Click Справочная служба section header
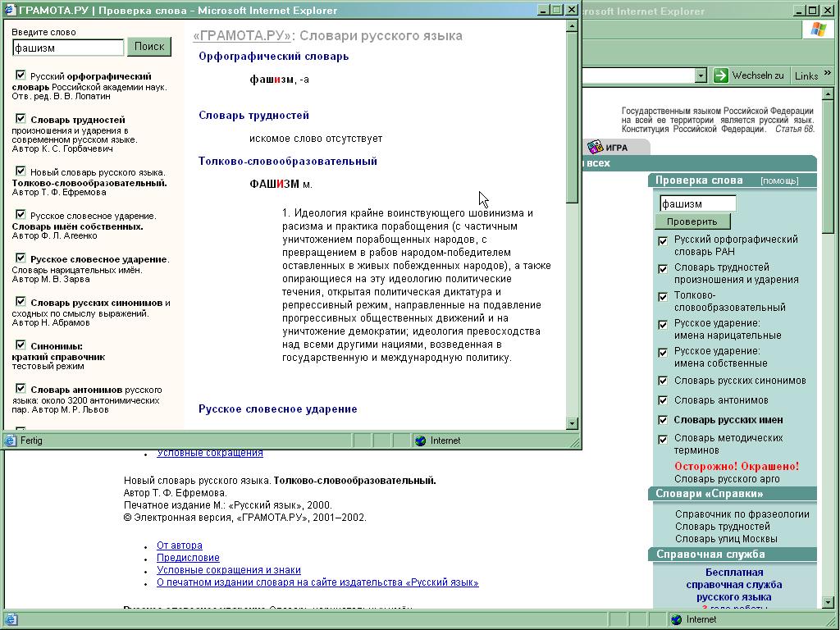 click(733, 554)
